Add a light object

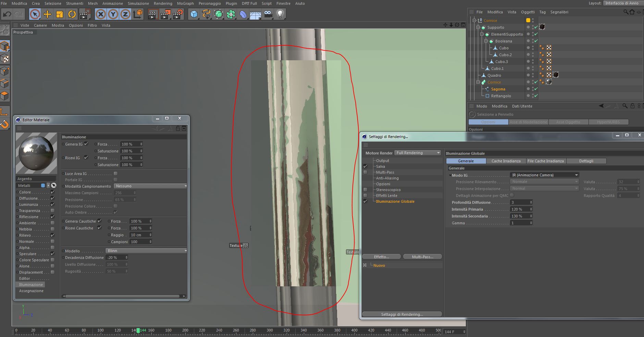281,14
